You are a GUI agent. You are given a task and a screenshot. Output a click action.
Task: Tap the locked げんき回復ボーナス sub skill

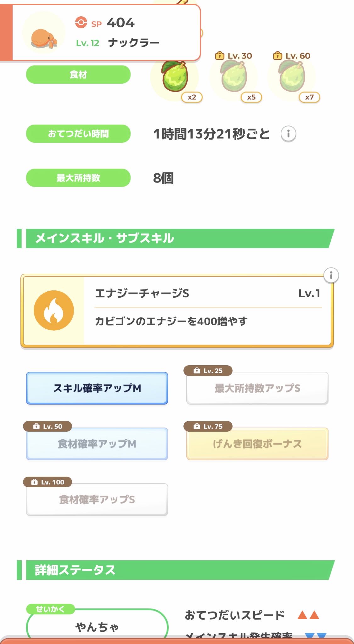click(257, 444)
